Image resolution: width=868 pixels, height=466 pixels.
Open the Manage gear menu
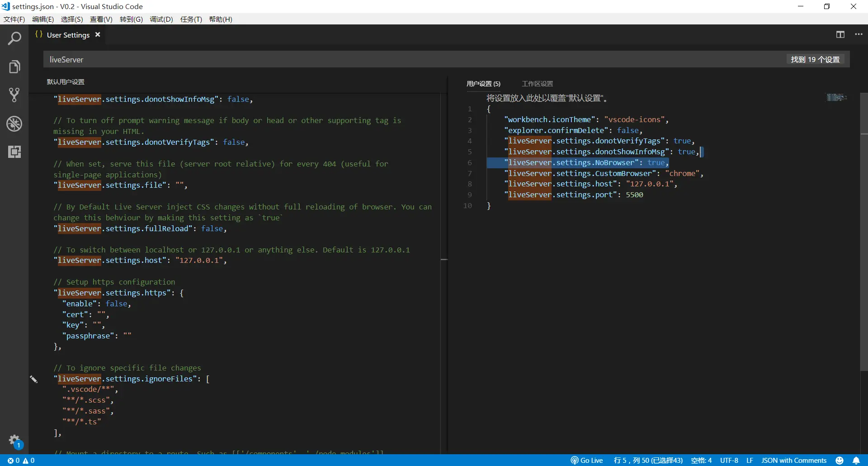(14, 440)
